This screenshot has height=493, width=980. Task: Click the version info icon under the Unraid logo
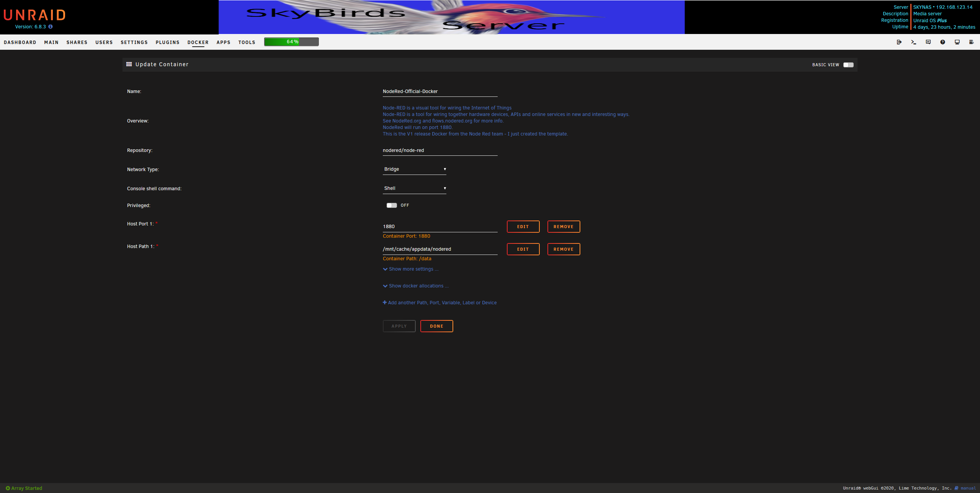50,27
